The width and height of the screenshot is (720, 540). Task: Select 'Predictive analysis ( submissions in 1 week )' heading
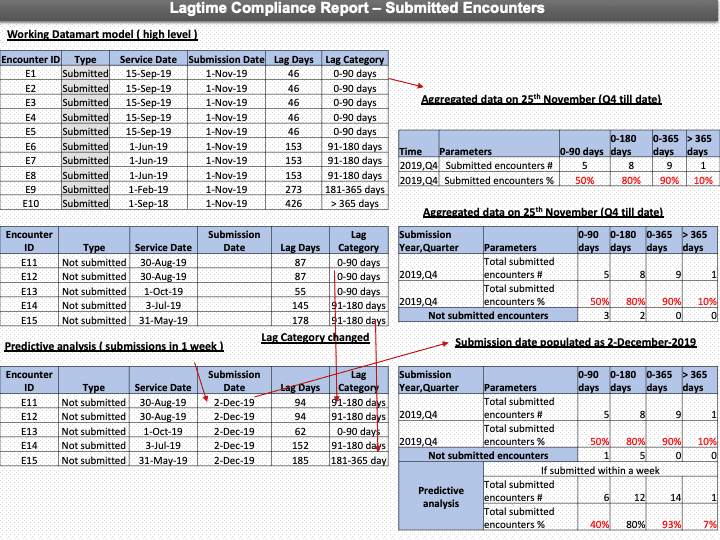tap(114, 346)
